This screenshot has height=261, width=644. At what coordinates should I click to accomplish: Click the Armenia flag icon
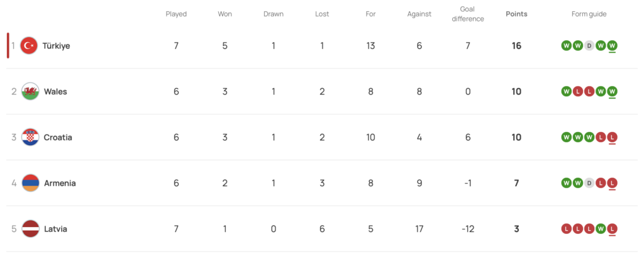click(30, 184)
